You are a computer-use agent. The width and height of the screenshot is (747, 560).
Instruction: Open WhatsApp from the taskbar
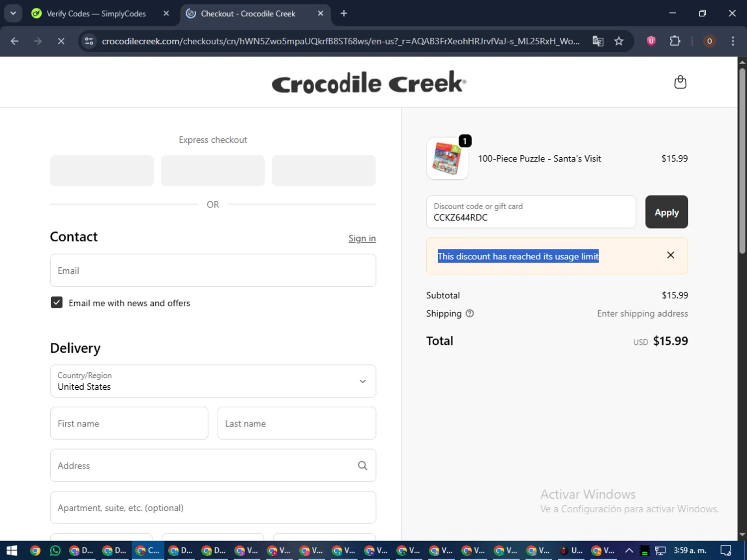pyautogui.click(x=55, y=551)
